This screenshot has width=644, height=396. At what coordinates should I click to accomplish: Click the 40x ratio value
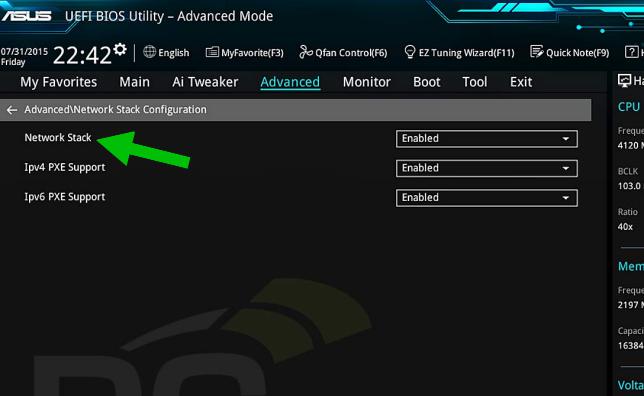click(x=625, y=227)
